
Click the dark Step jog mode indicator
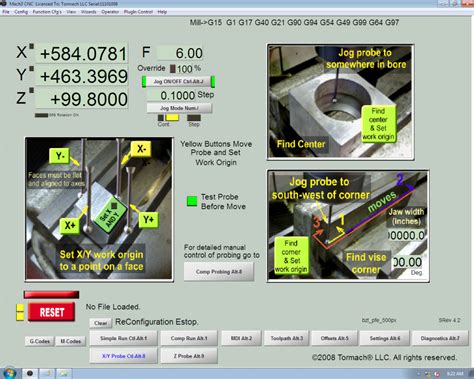194,117
